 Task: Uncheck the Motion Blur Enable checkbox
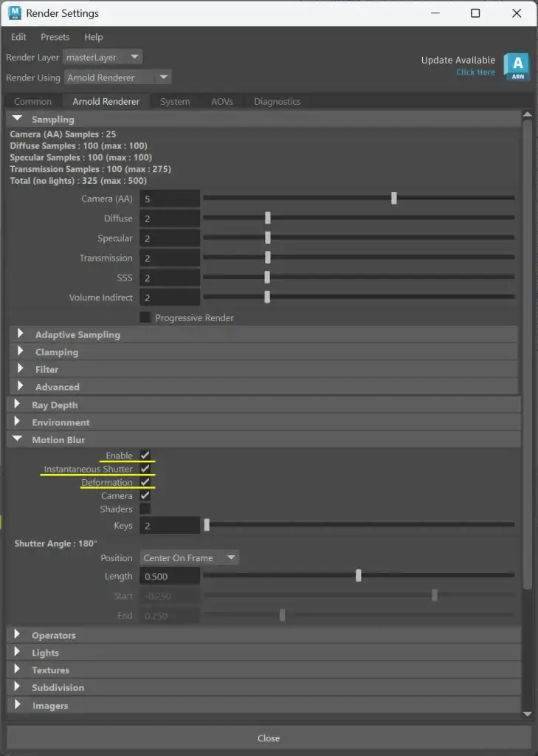pyautogui.click(x=145, y=455)
